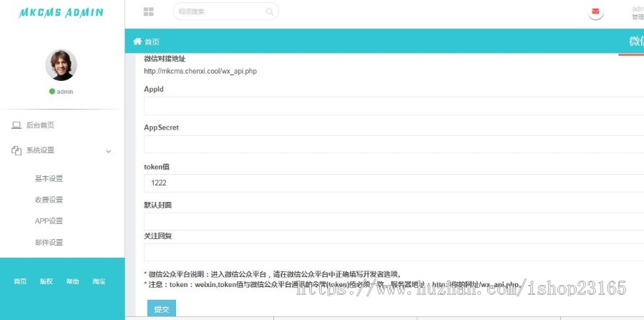
Task: Click the green online status dot
Action: coord(52,92)
